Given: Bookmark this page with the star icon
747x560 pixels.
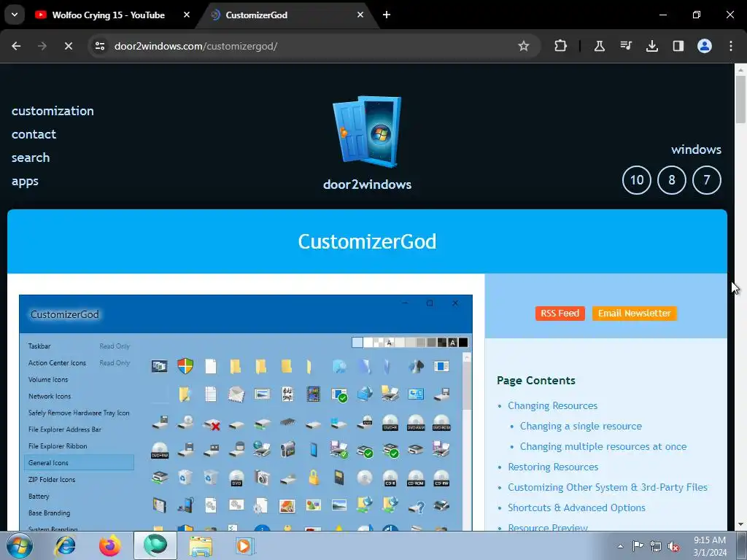Looking at the screenshot, I should point(524,46).
